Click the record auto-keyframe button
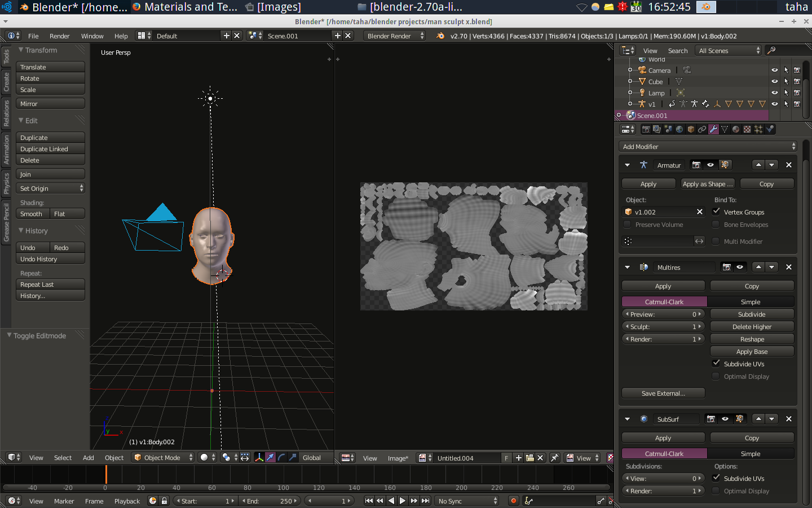Image resolution: width=812 pixels, height=508 pixels. (513, 501)
